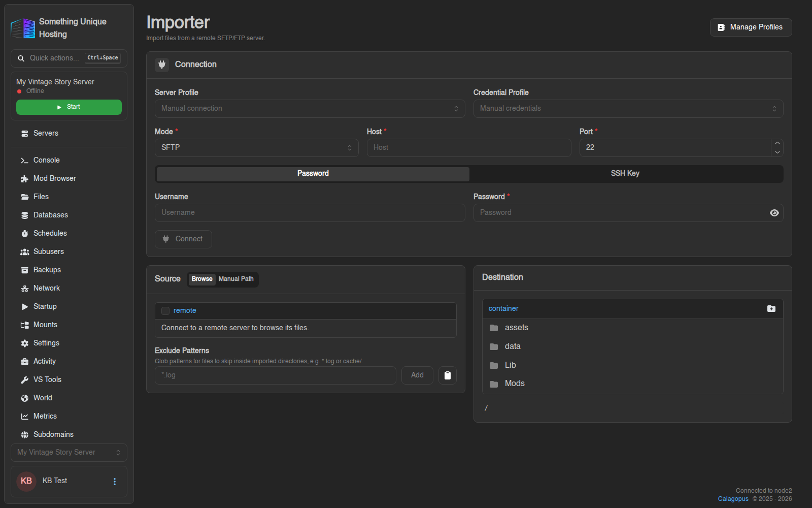812x508 pixels.
Task: Focus the Username input field
Action: (310, 213)
